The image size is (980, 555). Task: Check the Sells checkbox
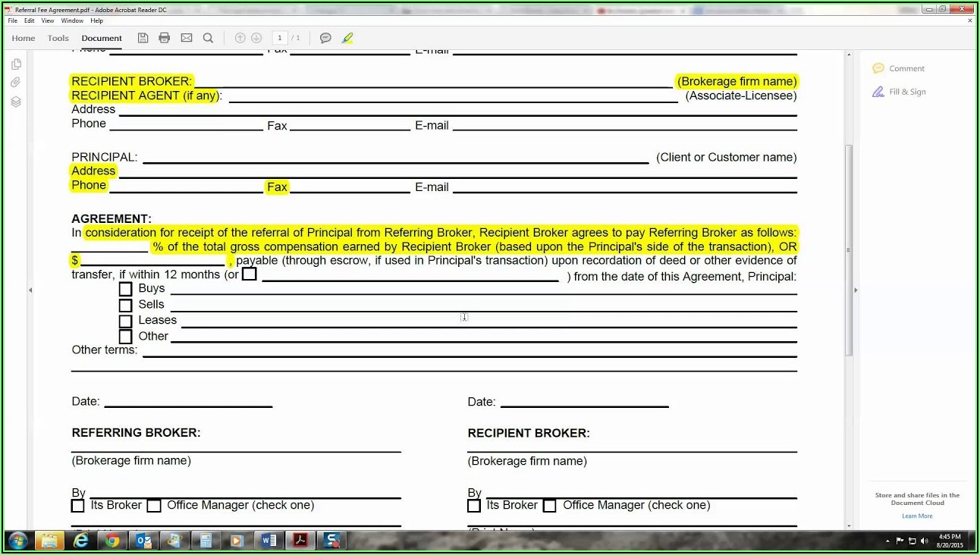tap(126, 306)
